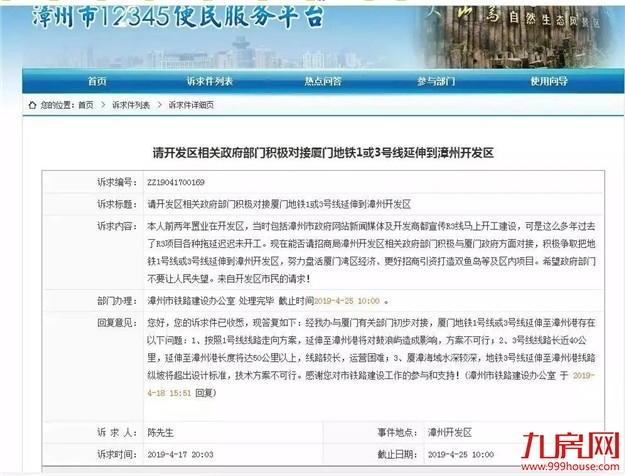
Task: Select complaint number ZZ19041700169
Action: coord(176,183)
